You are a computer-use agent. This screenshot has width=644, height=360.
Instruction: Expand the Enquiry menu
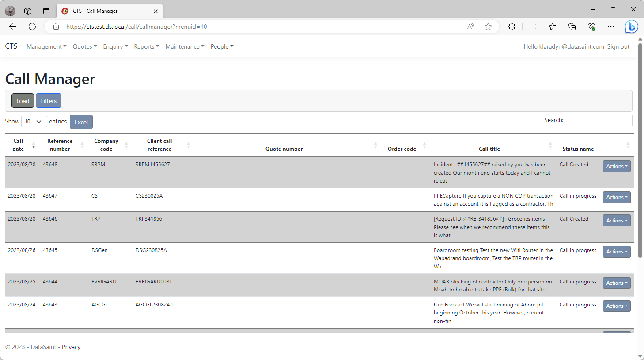point(115,46)
